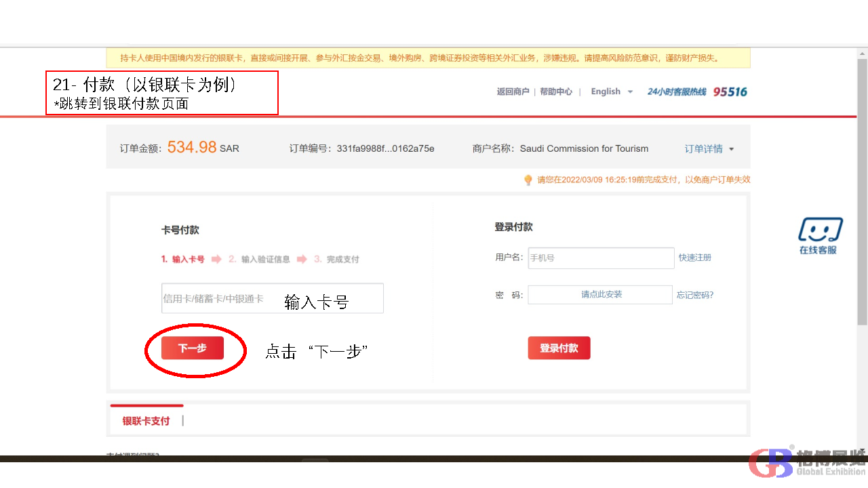
Task: Click the lightbulb icon beside the payment deadline
Action: pyautogui.click(x=528, y=180)
